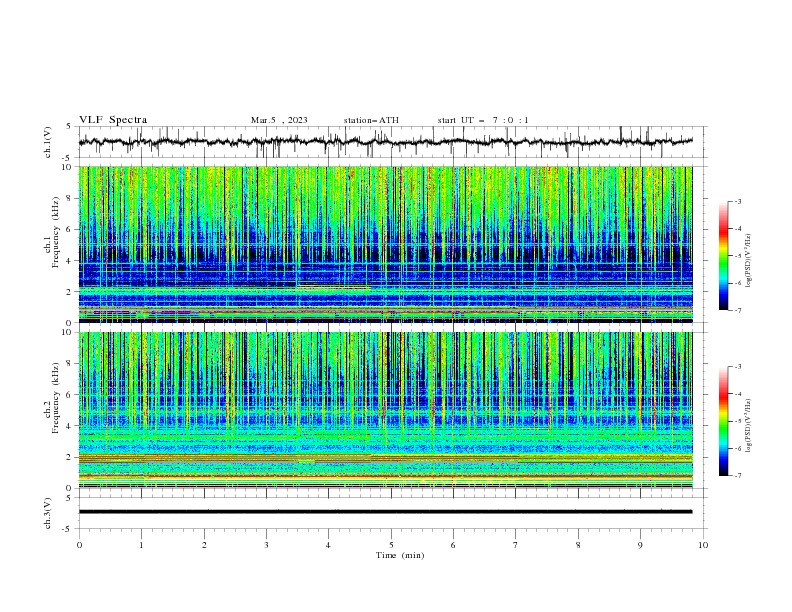Click the "station=ATH" header label

(371, 120)
